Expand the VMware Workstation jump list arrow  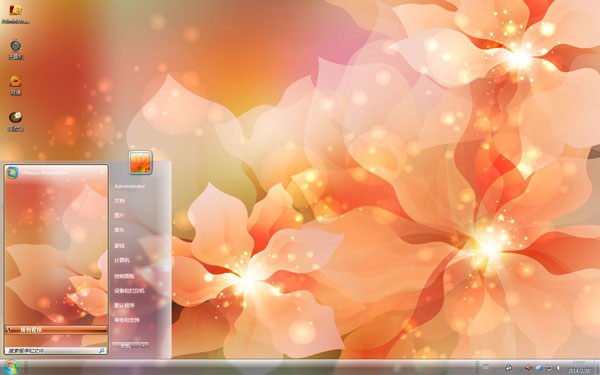pyautogui.click(x=102, y=173)
